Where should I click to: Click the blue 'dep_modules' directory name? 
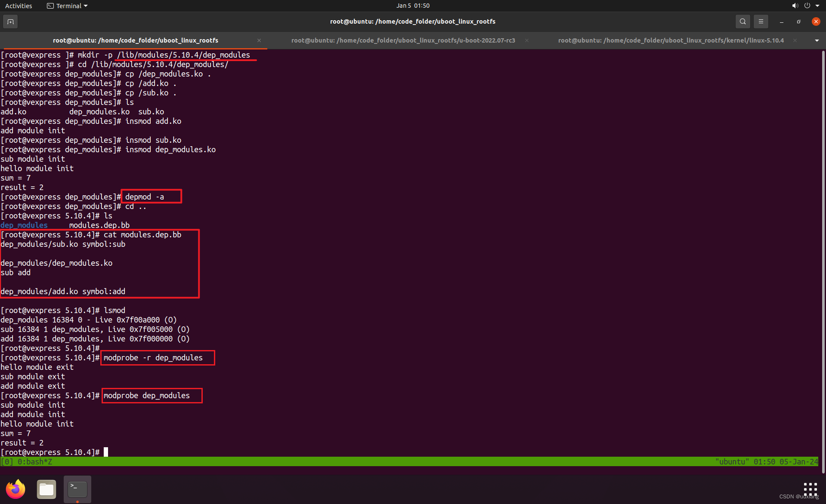coord(24,225)
